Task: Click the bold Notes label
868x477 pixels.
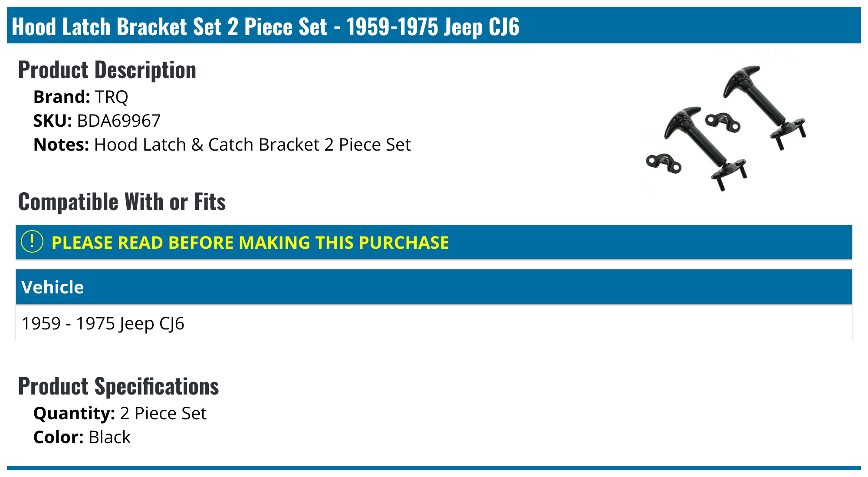Action: pos(61,145)
